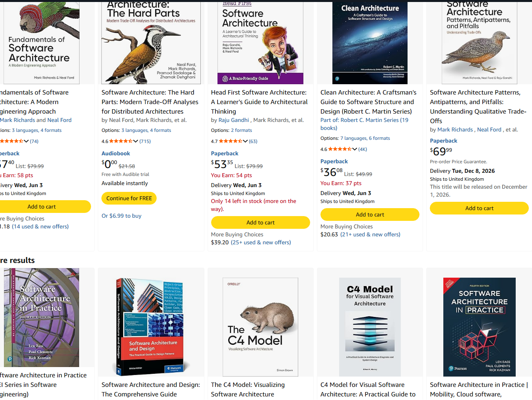Screen dimensions: 532x400
Task: Select the Audiobook format link
Action: (116, 153)
